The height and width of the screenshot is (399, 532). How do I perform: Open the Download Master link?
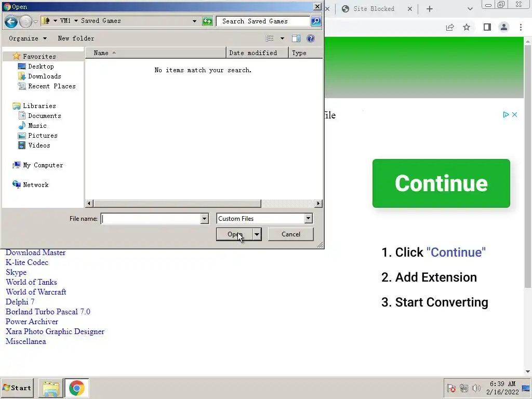tap(36, 252)
